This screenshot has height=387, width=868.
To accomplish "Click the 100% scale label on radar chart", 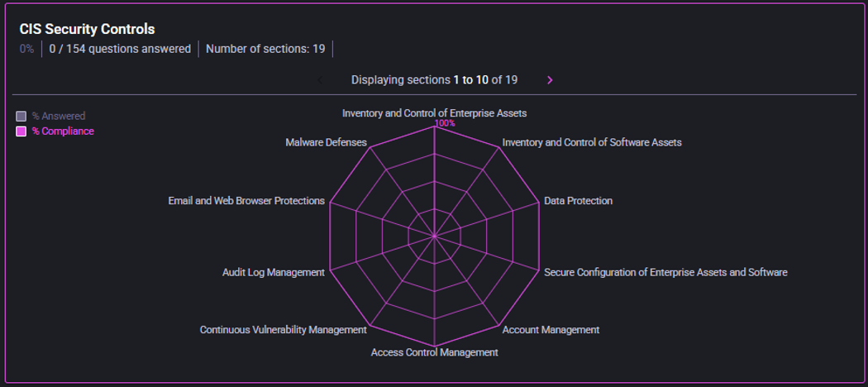I will [445, 123].
